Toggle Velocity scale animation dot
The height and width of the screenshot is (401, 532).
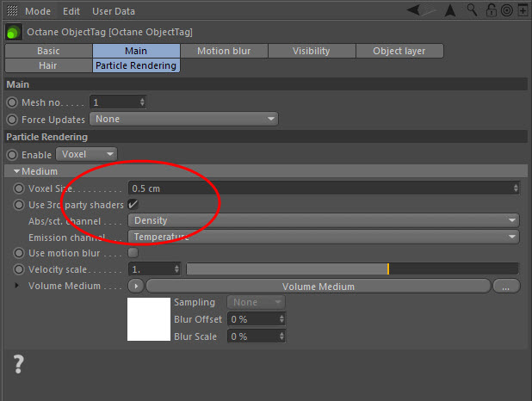[x=19, y=269]
